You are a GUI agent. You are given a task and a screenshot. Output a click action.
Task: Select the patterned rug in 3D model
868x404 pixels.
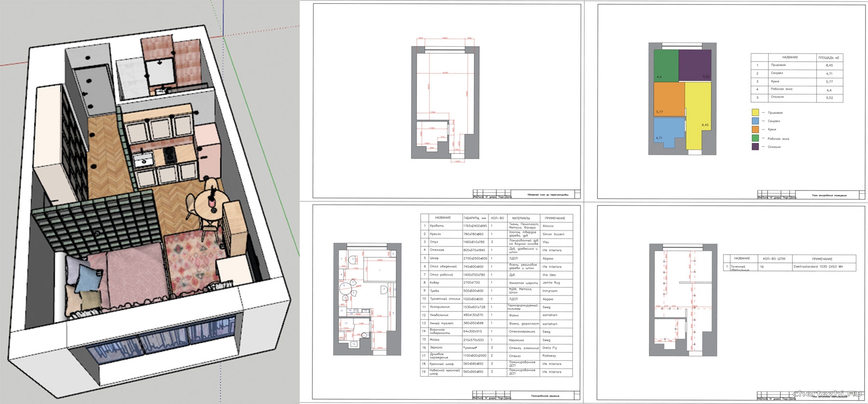tap(193, 256)
